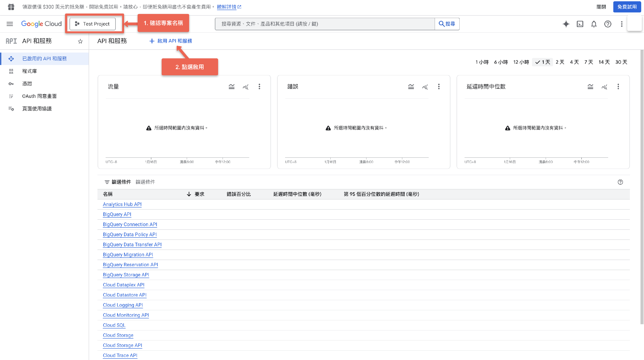Open the top bar three-dot settings menu
The width and height of the screenshot is (644, 360).
[621, 24]
